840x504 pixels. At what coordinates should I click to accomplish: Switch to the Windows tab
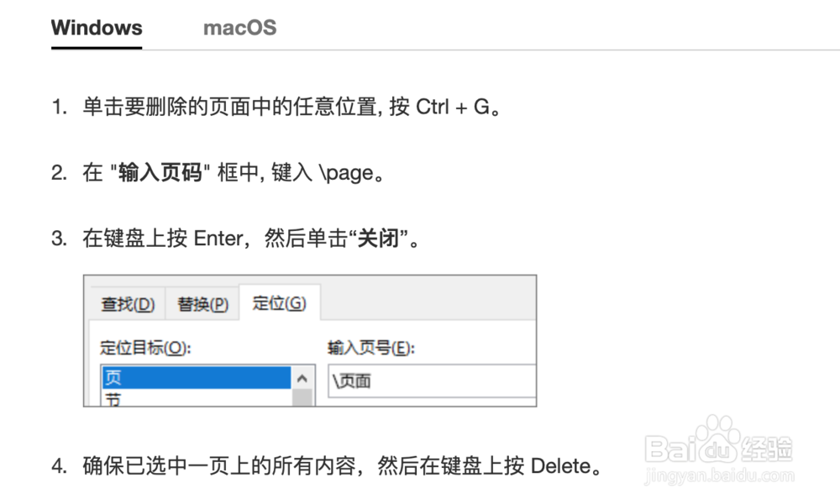coord(97,28)
